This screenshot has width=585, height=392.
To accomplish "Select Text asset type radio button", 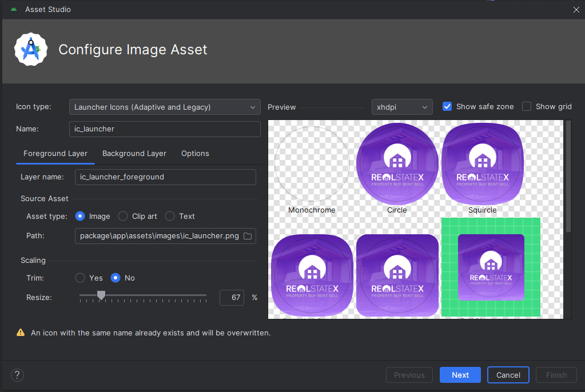I will click(x=170, y=216).
